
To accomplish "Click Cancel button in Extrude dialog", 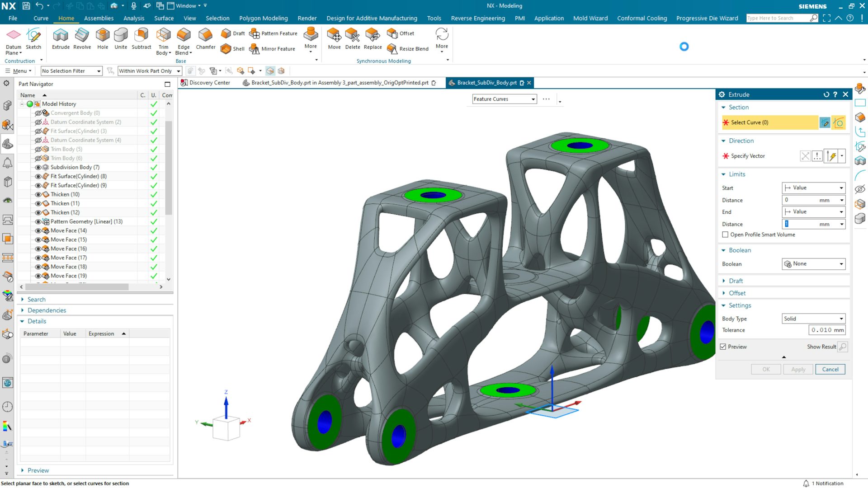I will pyautogui.click(x=830, y=370).
